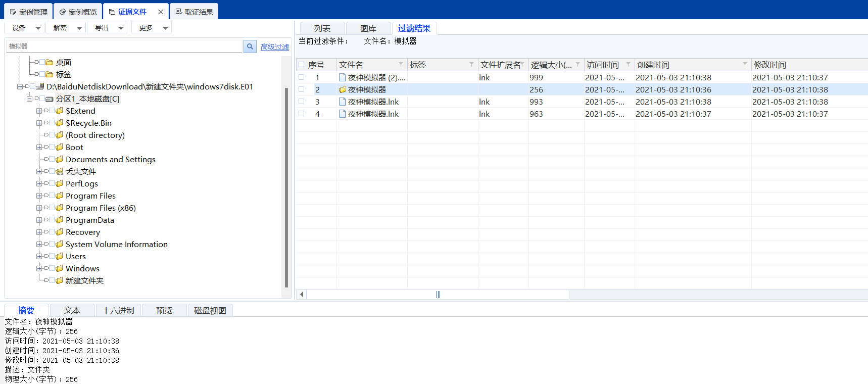This screenshot has width=868, height=384.
Task: Tick the select-all checkbox in 序号 header
Action: pyautogui.click(x=302, y=65)
